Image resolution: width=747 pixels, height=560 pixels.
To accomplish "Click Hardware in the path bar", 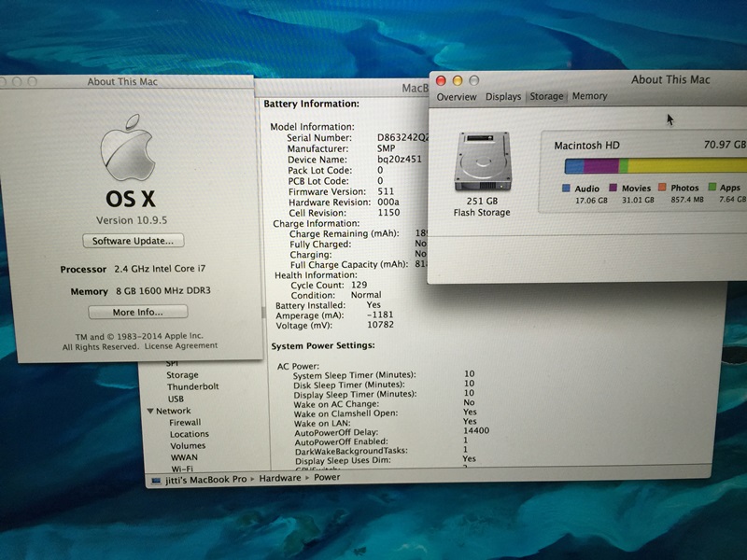I will 279,478.
